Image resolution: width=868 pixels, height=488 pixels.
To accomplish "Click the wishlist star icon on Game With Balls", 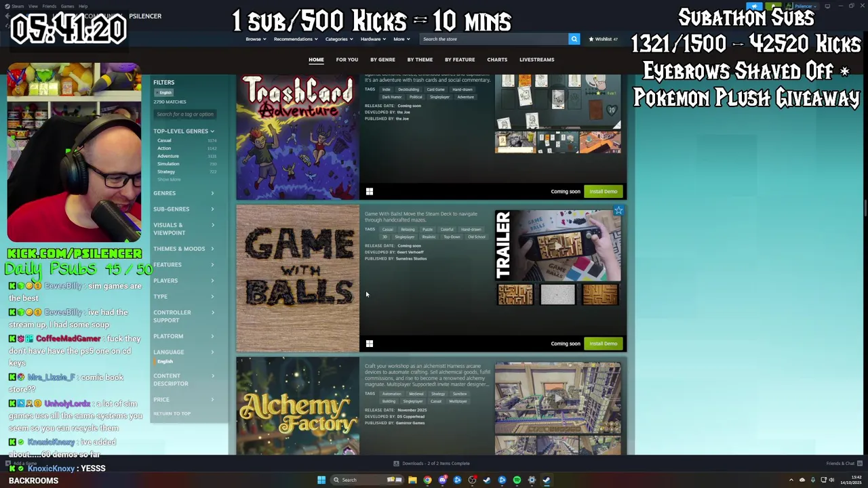I will tap(618, 211).
